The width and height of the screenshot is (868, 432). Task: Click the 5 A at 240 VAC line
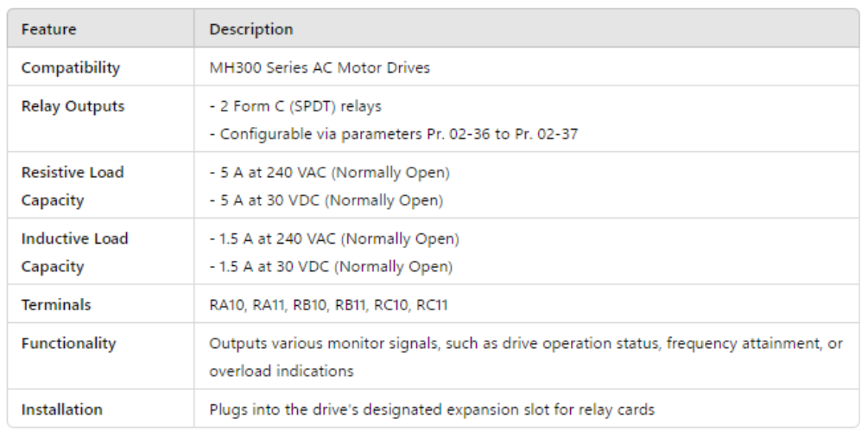tap(329, 173)
